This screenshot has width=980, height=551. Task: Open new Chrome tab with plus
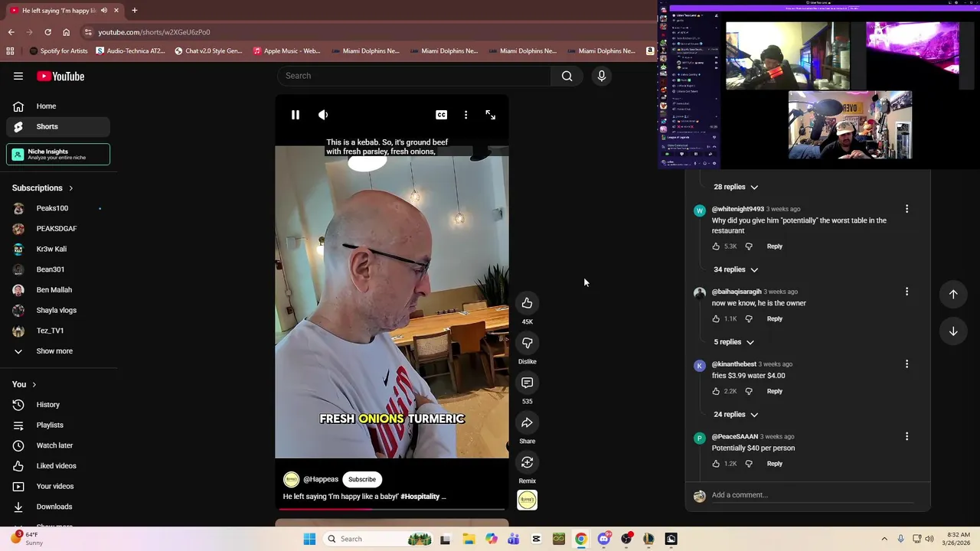point(134,11)
